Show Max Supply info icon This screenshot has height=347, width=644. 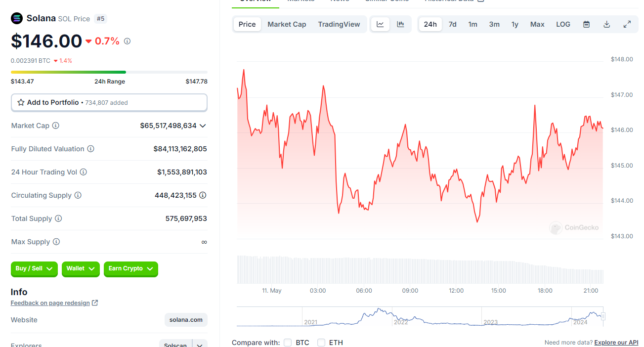click(x=56, y=242)
